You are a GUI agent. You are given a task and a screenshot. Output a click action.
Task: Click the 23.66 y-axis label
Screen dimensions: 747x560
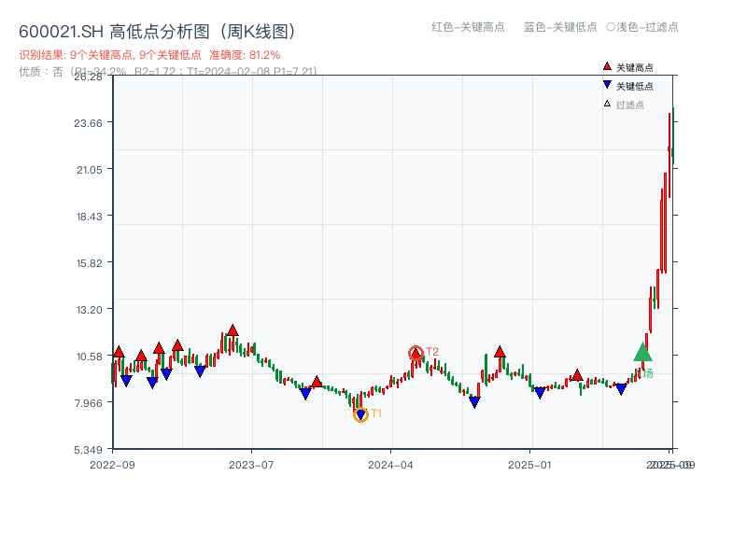pos(88,123)
